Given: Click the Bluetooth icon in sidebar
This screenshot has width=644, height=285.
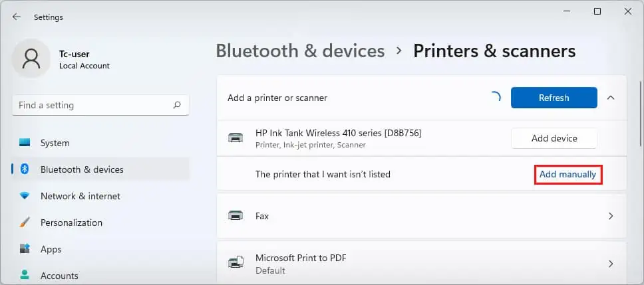Looking at the screenshot, I should pyautogui.click(x=25, y=169).
